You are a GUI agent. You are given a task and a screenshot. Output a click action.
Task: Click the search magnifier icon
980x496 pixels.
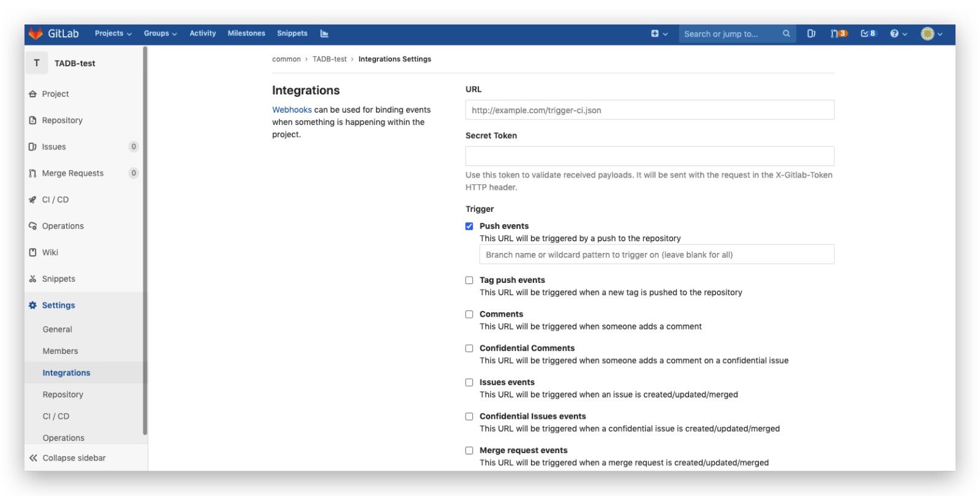(x=786, y=34)
